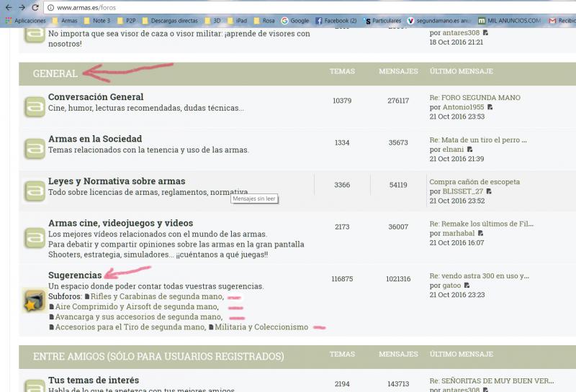Open Militaria y Coleccionismo subforum
Image resolution: width=576 pixels, height=392 pixels.
point(261,327)
